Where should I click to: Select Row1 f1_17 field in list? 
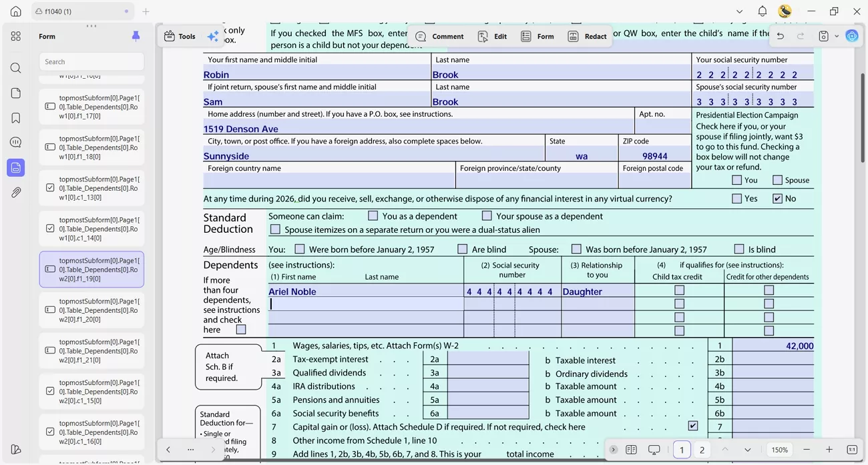coord(91,106)
